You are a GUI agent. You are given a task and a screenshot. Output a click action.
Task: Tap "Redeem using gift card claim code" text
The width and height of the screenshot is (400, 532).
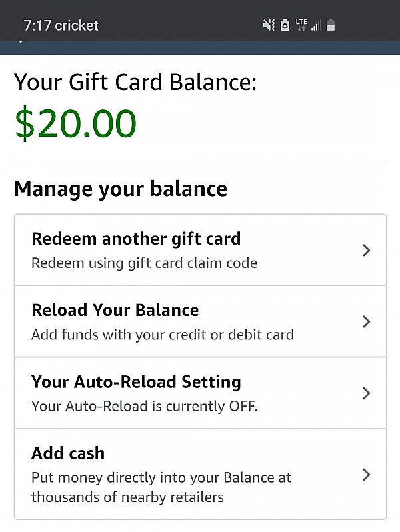point(144,263)
